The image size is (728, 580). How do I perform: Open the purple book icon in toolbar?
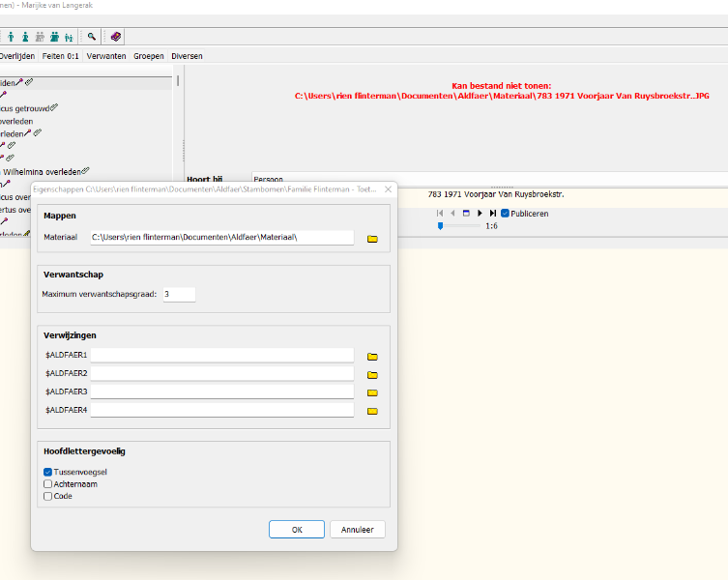pyautogui.click(x=115, y=37)
